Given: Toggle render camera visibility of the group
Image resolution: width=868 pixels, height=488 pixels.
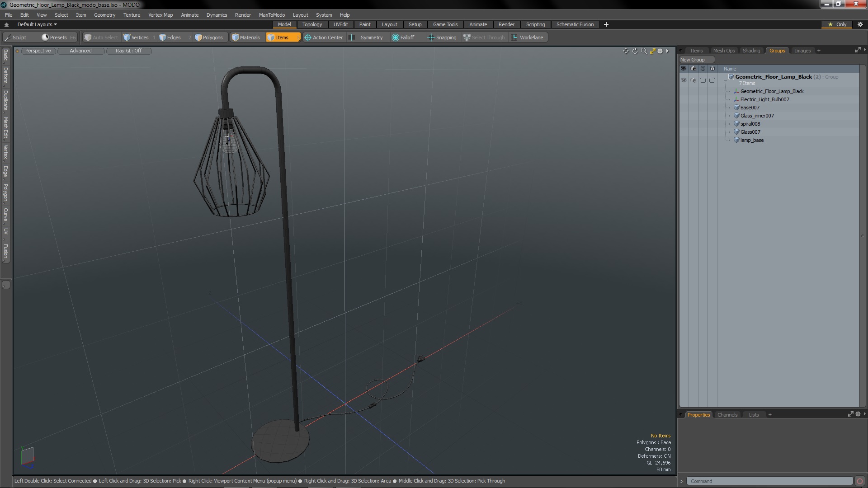Looking at the screenshot, I should tap(693, 80).
